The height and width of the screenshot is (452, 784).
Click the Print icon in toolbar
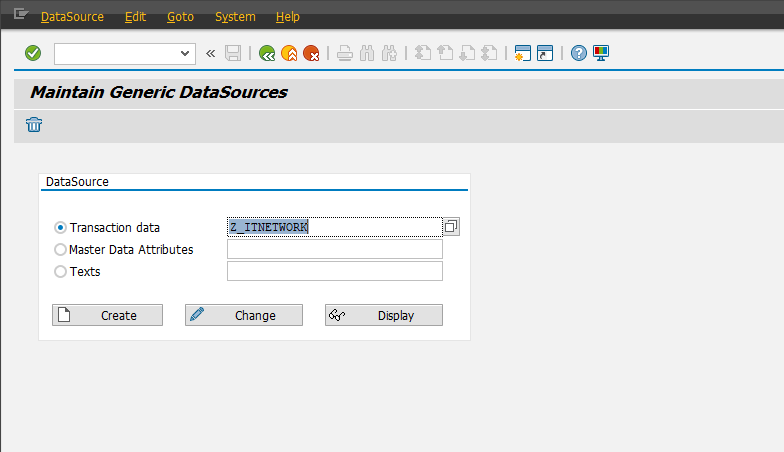click(345, 53)
